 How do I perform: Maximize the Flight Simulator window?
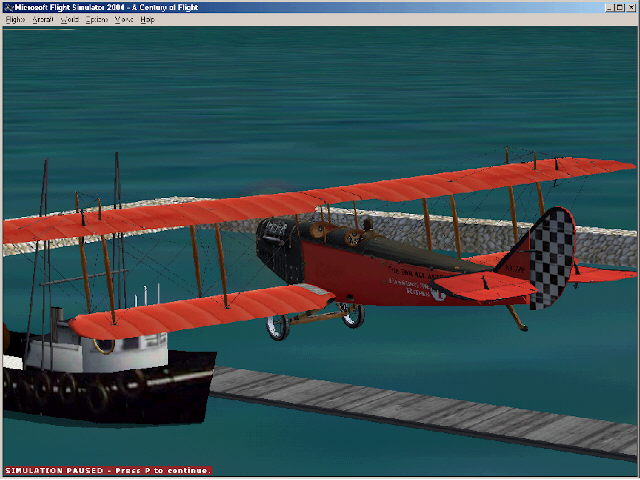coord(620,7)
